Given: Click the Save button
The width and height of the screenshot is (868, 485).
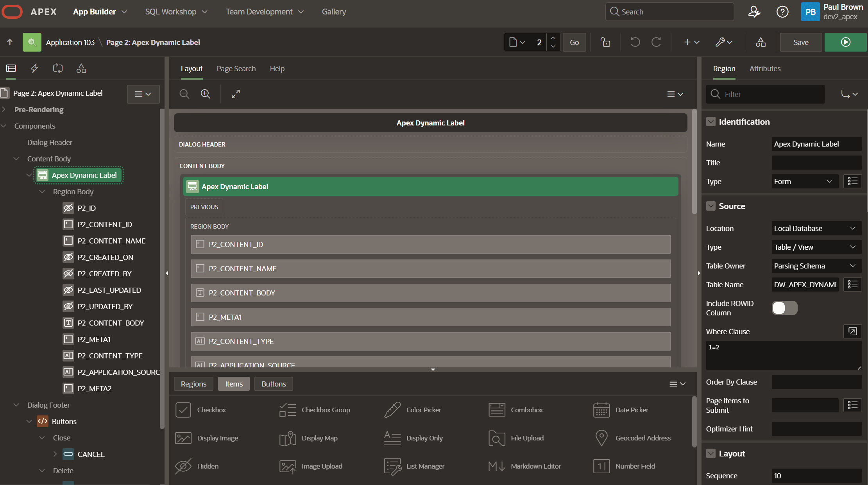Looking at the screenshot, I should (x=801, y=42).
